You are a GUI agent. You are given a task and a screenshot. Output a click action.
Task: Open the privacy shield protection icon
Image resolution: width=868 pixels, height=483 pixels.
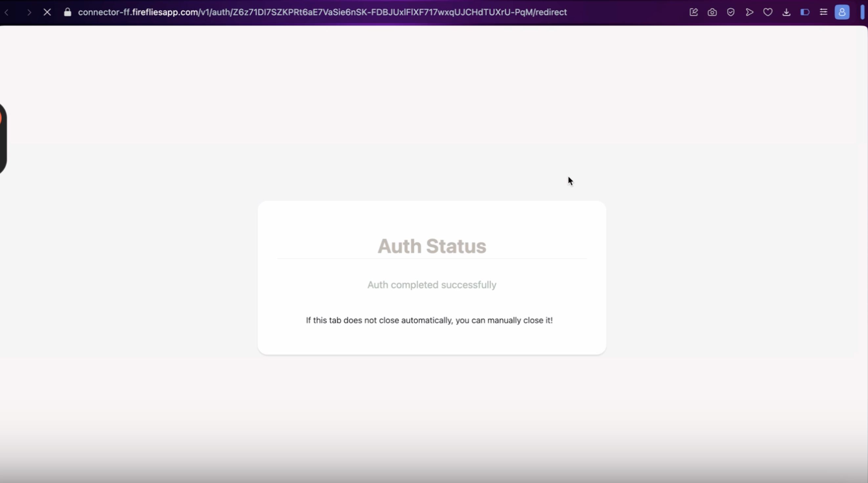(730, 12)
